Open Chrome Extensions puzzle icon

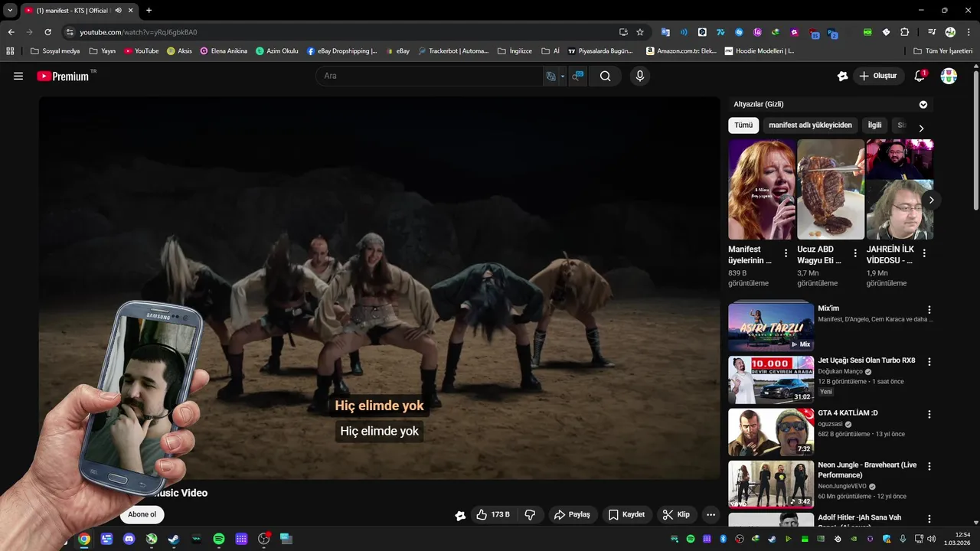click(x=905, y=32)
